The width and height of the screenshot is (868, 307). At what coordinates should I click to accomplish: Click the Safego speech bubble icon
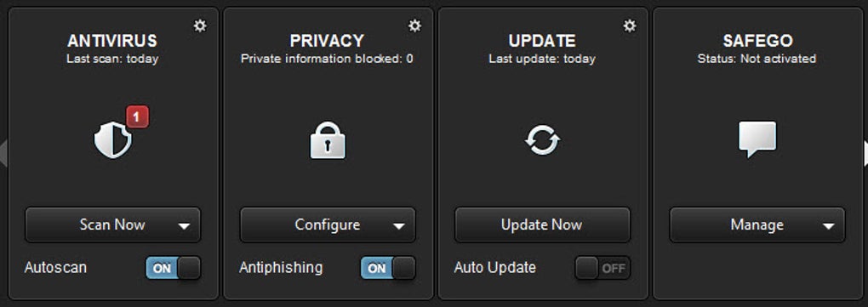click(757, 139)
